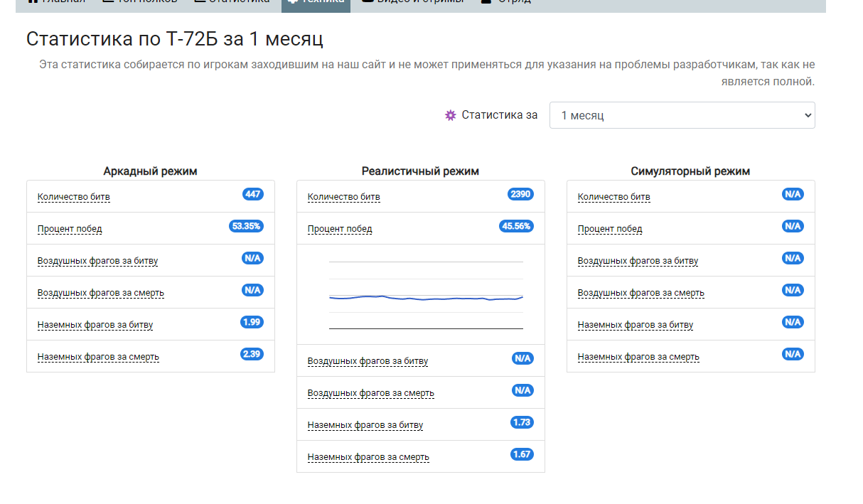Click Наземных фрагов за битву in Аркадный режим

click(95, 325)
